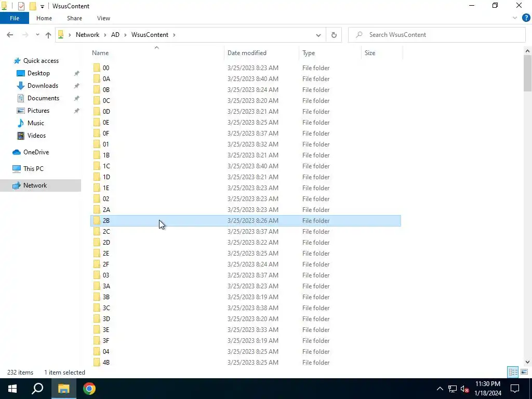532x399 pixels.
Task: Click the vertical scrollbar down arrow
Action: (x=527, y=362)
